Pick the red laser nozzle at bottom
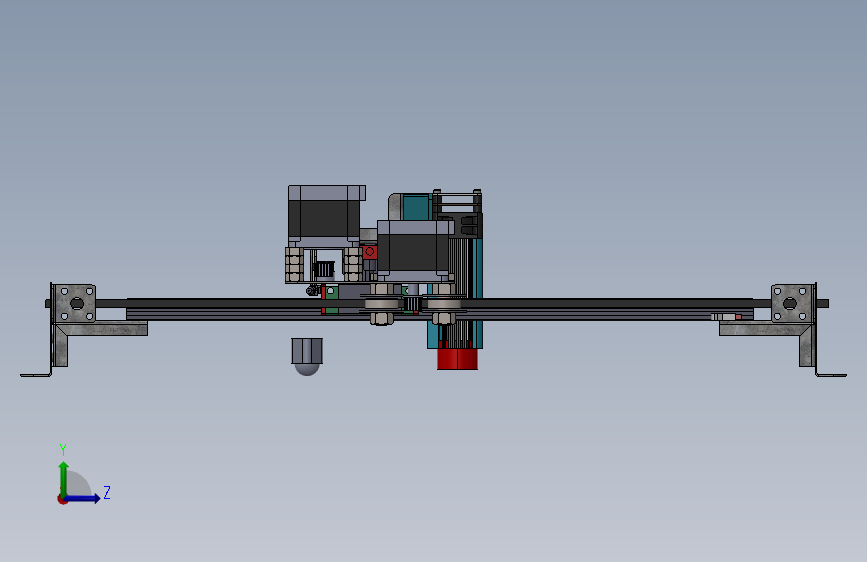Viewport: 867px width, 562px height. click(x=457, y=358)
